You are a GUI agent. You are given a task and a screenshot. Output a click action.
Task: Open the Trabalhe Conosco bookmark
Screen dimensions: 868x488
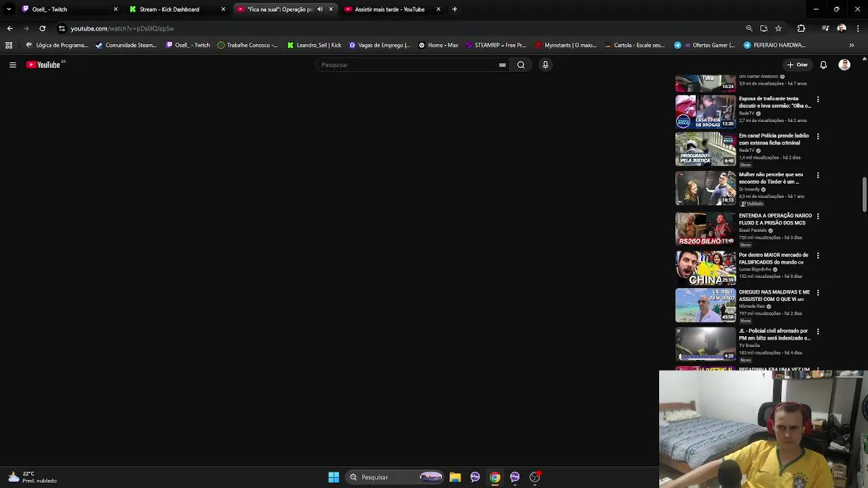point(248,45)
